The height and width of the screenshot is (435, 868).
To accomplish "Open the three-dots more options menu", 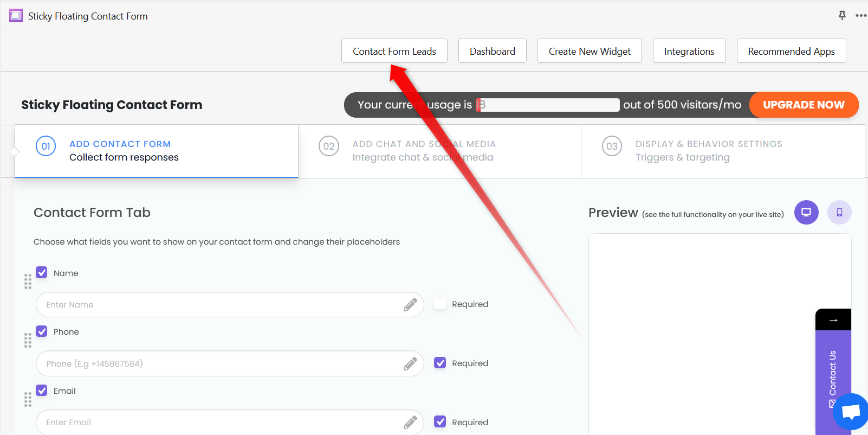I will [861, 15].
